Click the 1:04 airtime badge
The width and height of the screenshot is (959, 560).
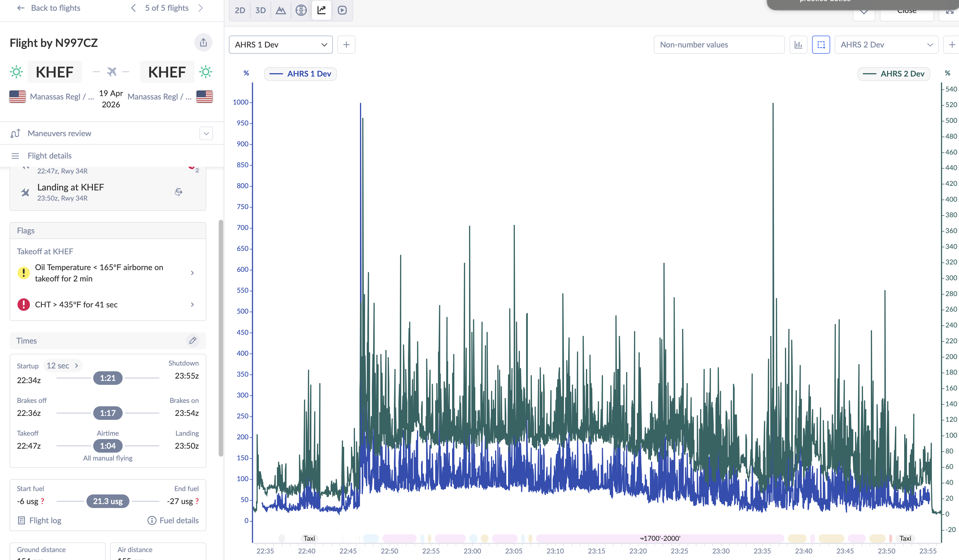click(108, 446)
